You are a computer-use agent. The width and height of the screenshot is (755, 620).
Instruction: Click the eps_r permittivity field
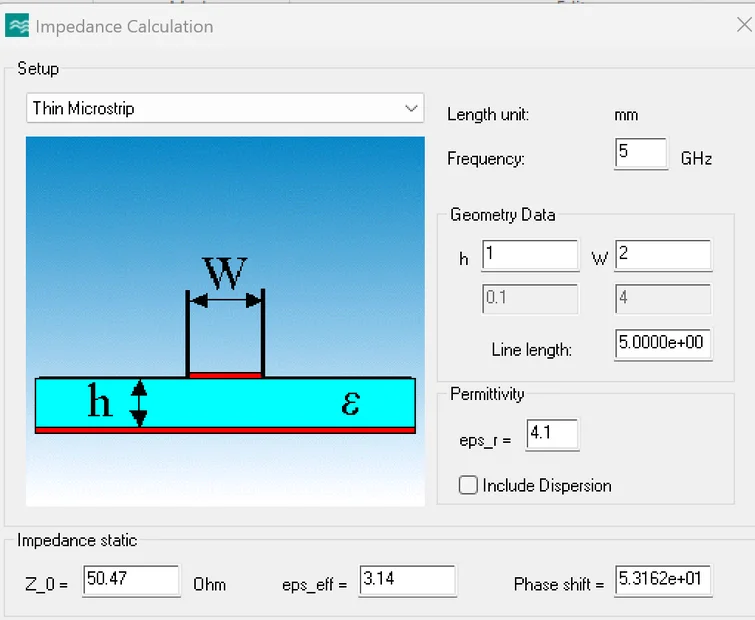coord(552,435)
